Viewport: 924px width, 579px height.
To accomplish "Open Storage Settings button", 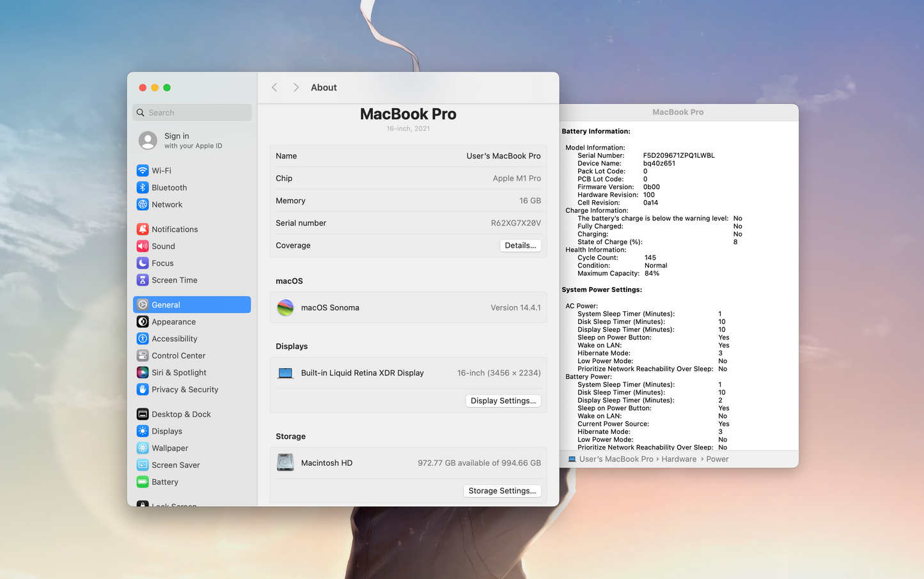I will [x=502, y=491].
